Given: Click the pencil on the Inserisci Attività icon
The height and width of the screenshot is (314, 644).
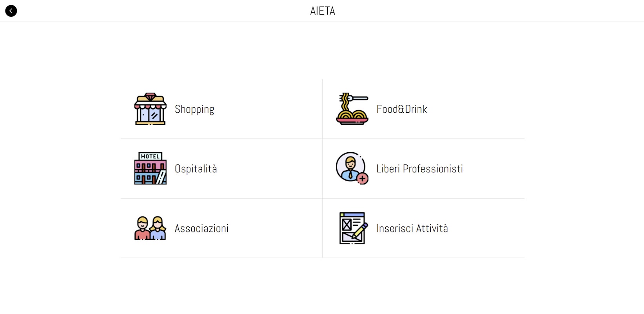Looking at the screenshot, I should [361, 230].
